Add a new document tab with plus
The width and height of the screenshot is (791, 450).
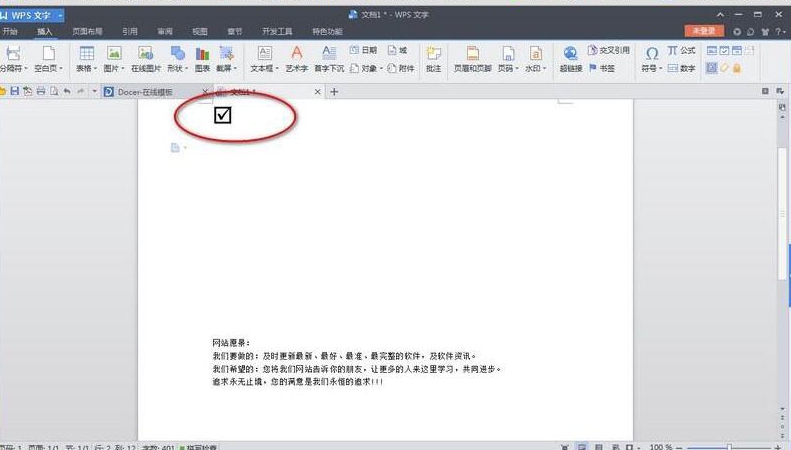tap(334, 92)
